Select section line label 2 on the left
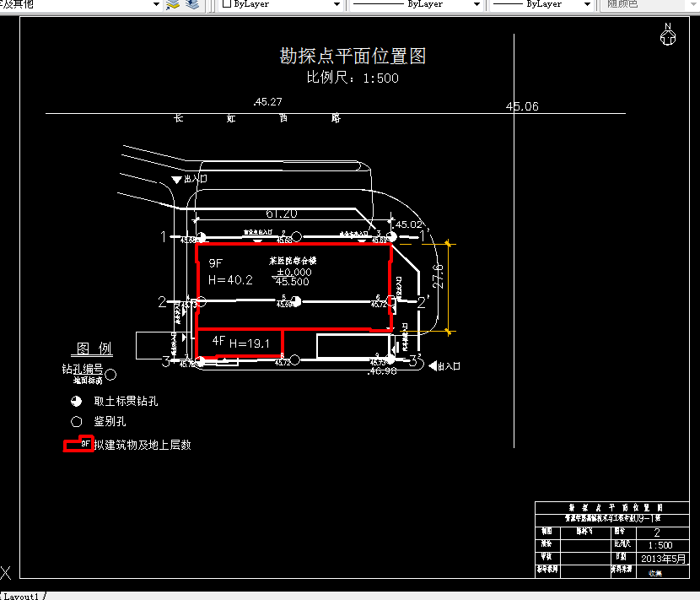This screenshot has height=600, width=700. [162, 302]
